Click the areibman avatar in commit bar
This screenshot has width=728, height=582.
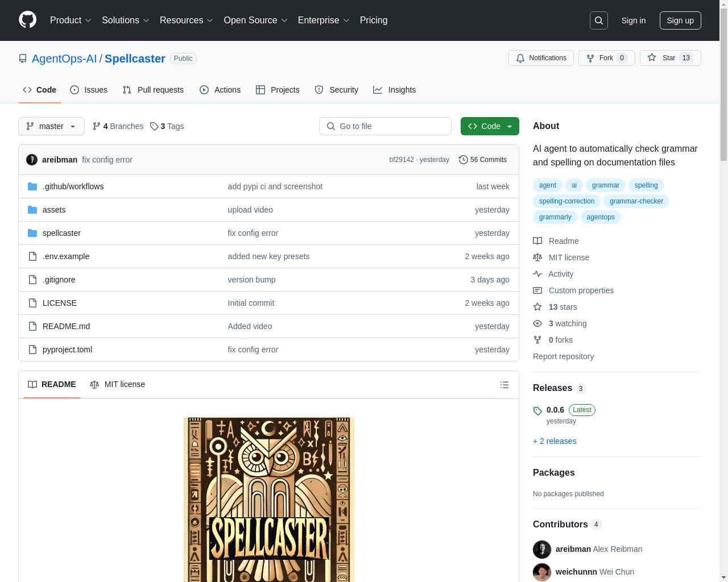(x=32, y=160)
